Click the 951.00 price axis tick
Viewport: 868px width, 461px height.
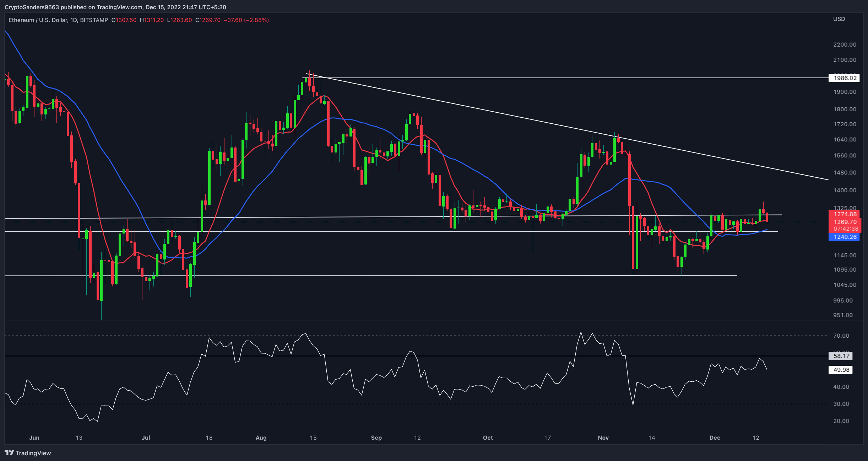(x=843, y=315)
